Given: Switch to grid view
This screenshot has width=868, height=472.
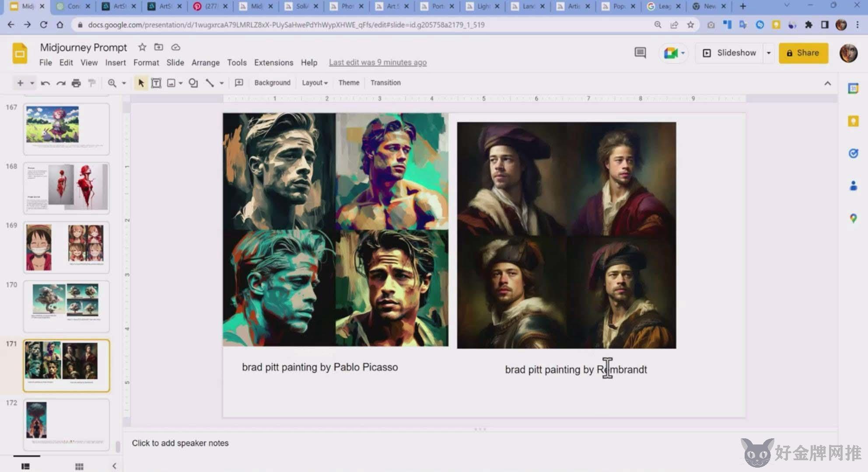Looking at the screenshot, I should (x=79, y=466).
